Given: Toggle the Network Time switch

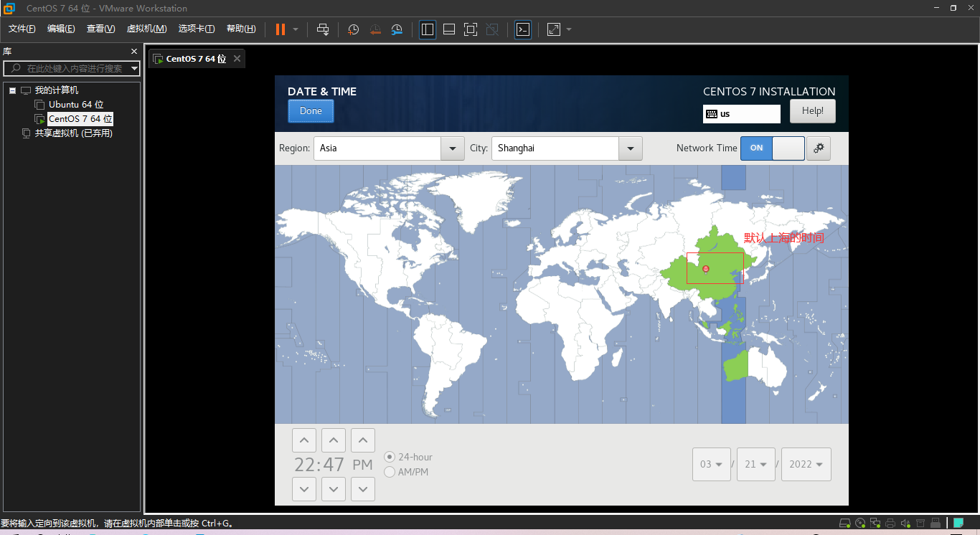Looking at the screenshot, I should 773,148.
